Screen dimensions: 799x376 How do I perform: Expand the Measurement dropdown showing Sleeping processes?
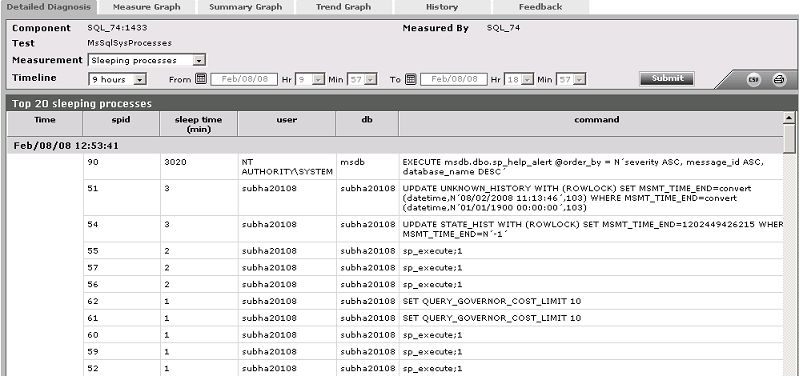[147, 60]
